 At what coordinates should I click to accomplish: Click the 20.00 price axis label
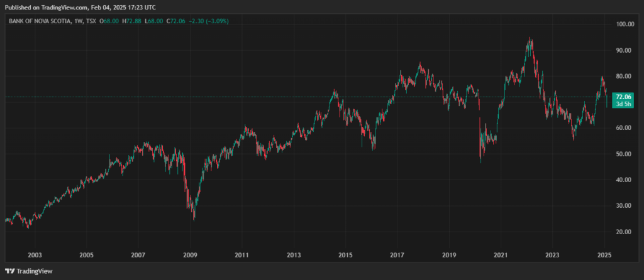[625, 232]
